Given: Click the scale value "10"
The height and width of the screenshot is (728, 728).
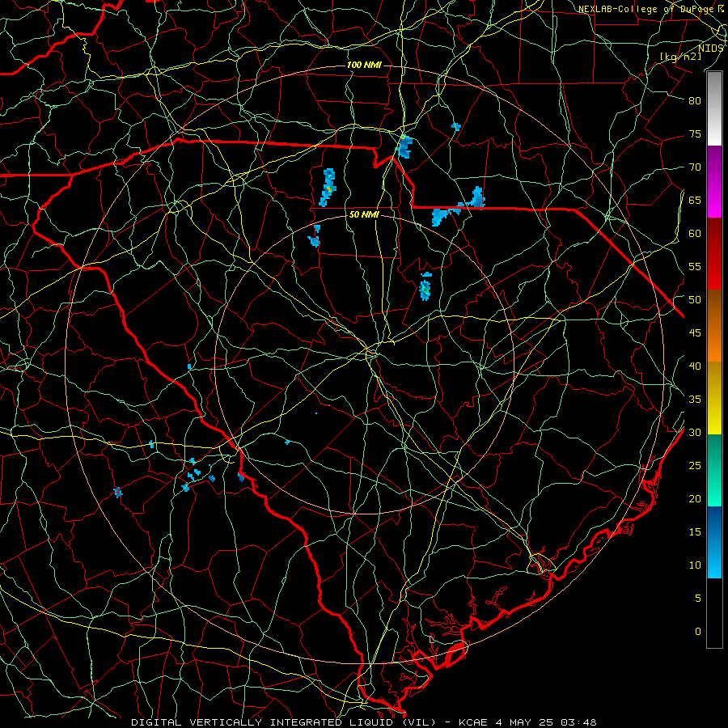Looking at the screenshot, I should [695, 565].
